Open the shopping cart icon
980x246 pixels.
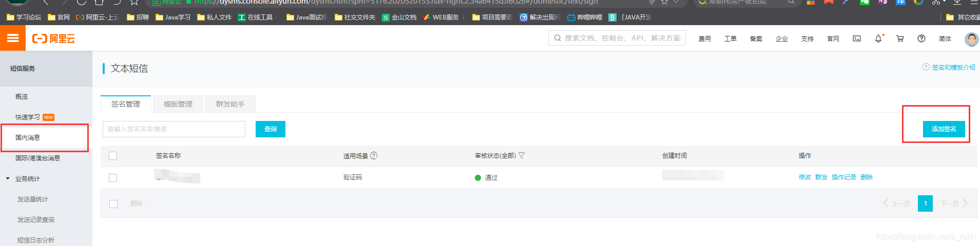[x=900, y=38]
